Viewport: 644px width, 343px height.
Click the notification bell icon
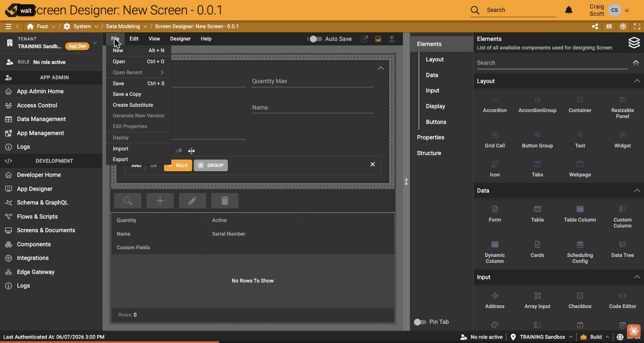point(569,10)
